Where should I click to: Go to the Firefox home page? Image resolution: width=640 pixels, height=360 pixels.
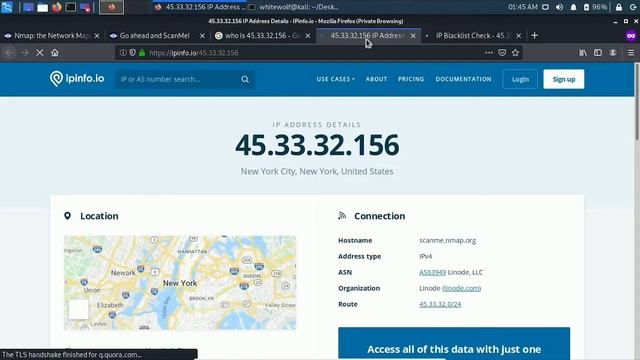coord(55,53)
